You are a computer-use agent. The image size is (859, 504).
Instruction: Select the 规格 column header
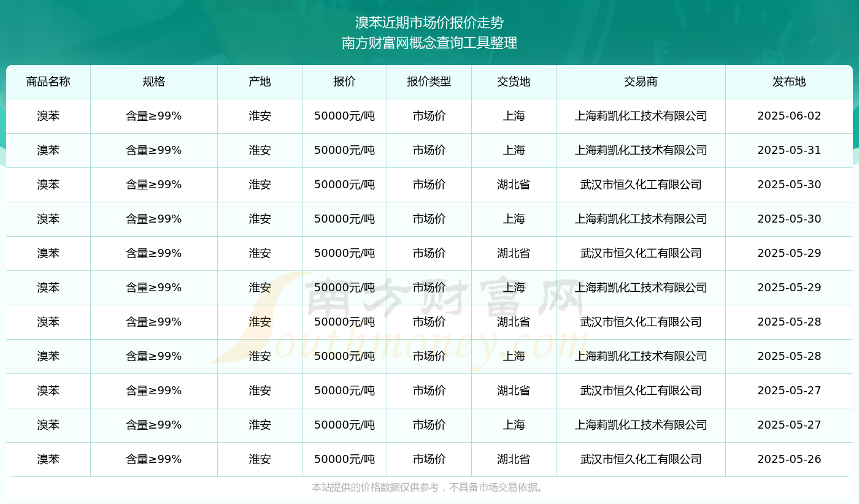(x=154, y=82)
